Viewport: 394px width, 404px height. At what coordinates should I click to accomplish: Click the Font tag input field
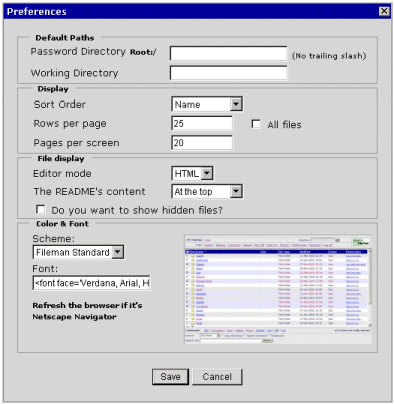[91, 283]
